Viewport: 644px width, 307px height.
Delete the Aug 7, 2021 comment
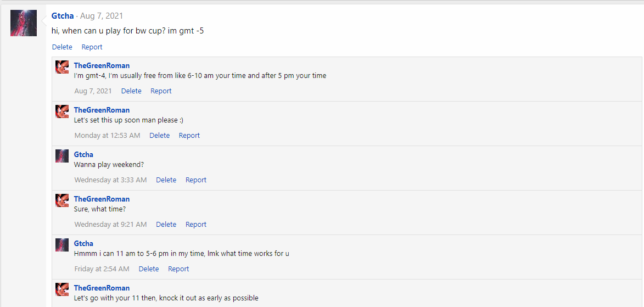(x=131, y=91)
